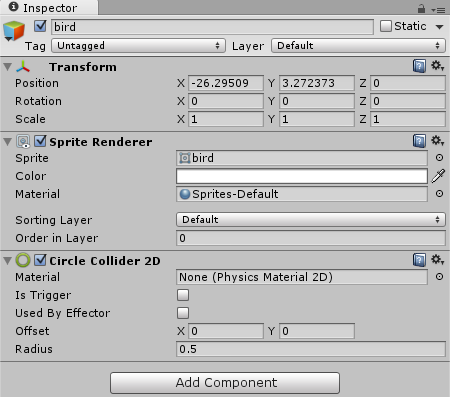Viewport: 453px width, 397px height.
Task: Click the Sprites-Default material field
Action: 302,194
